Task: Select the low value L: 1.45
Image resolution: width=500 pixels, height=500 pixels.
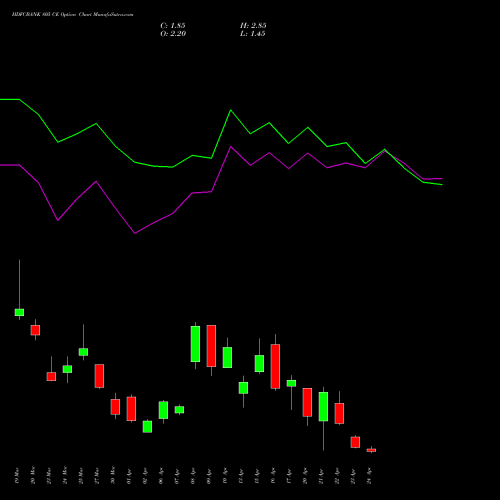Action: 253,34
